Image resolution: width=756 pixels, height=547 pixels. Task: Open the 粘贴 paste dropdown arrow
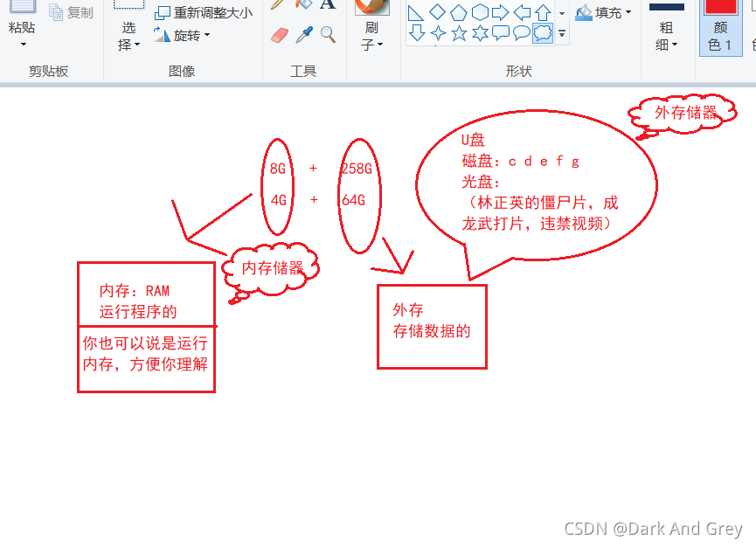[23, 45]
